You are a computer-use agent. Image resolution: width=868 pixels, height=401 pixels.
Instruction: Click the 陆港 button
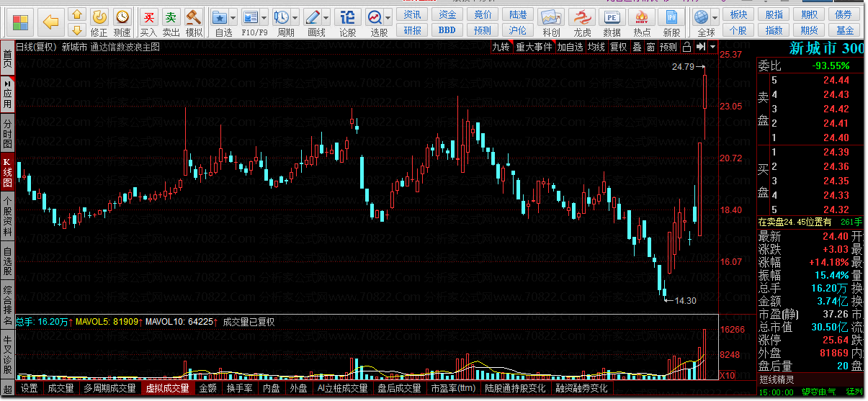tap(517, 14)
